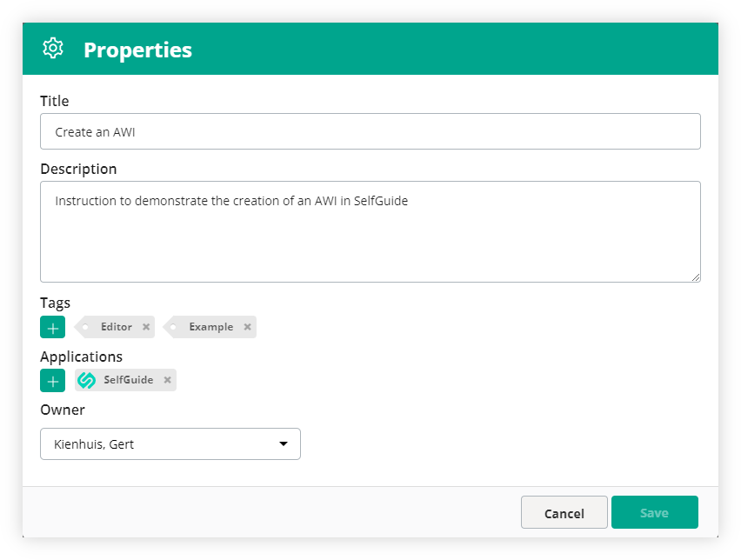Add an application with the green plus icon
The image size is (741, 560).
[x=52, y=380]
